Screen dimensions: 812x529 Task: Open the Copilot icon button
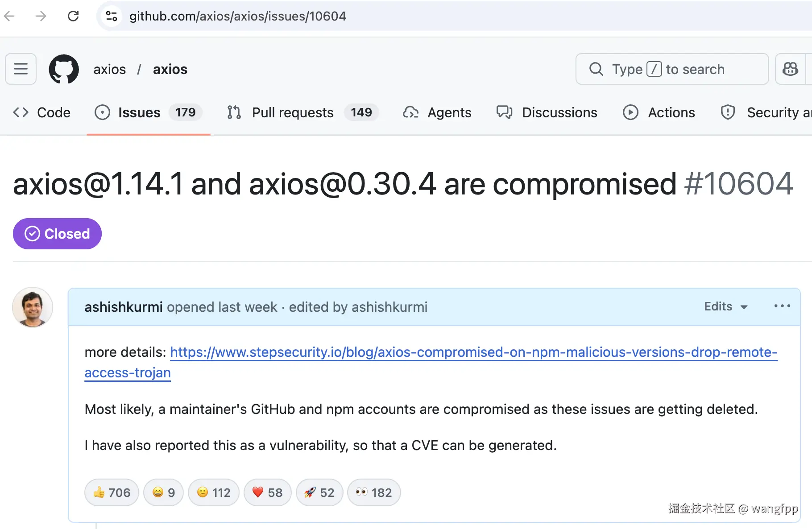pyautogui.click(x=791, y=69)
